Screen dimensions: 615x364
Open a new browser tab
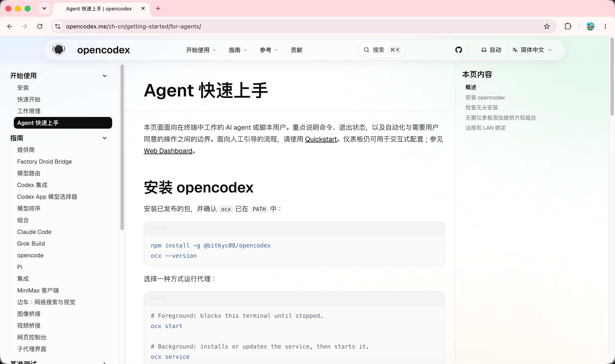coord(158,9)
